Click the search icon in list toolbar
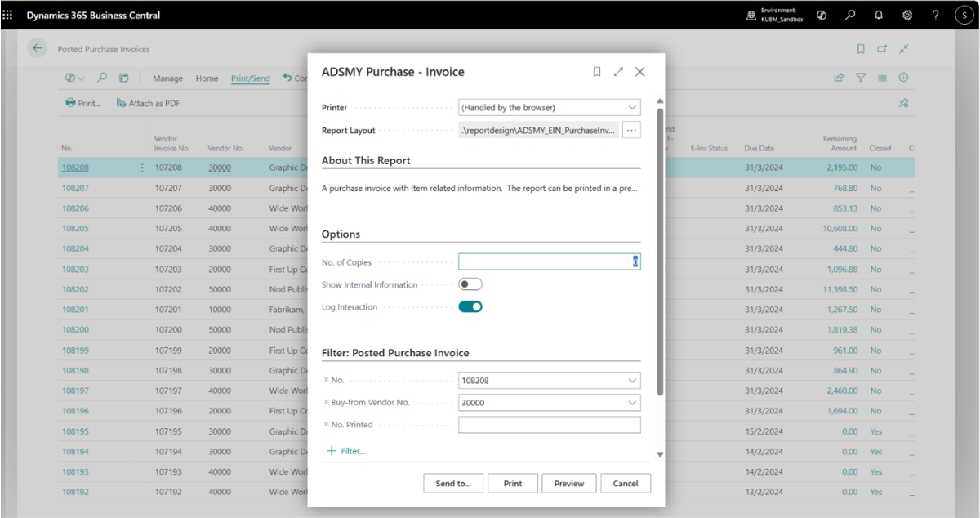980x518 pixels. tap(102, 78)
